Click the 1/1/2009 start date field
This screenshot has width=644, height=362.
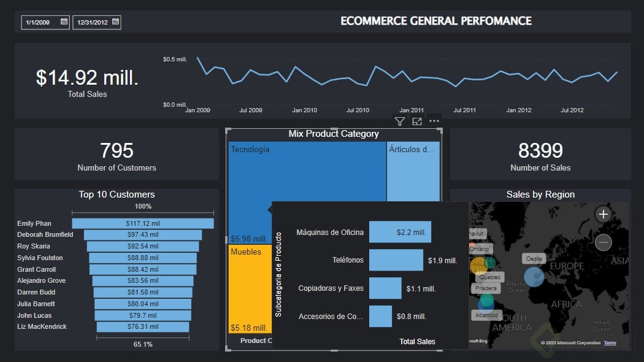coord(38,22)
